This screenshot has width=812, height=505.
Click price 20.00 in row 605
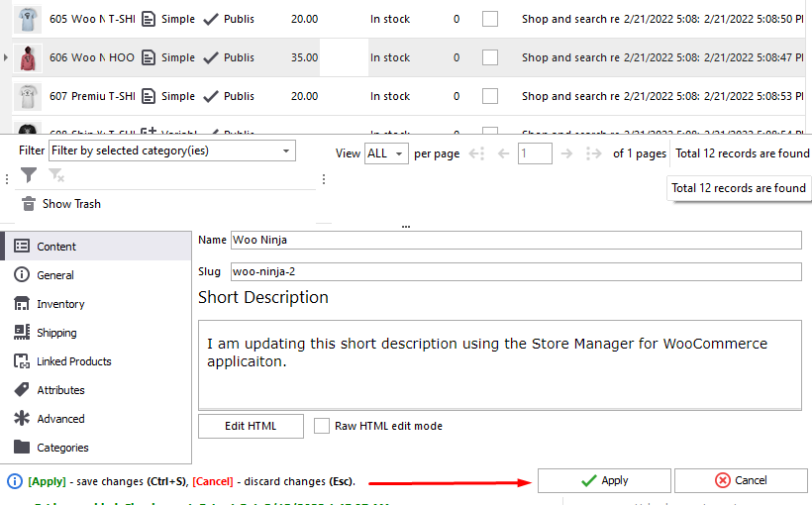click(x=305, y=19)
